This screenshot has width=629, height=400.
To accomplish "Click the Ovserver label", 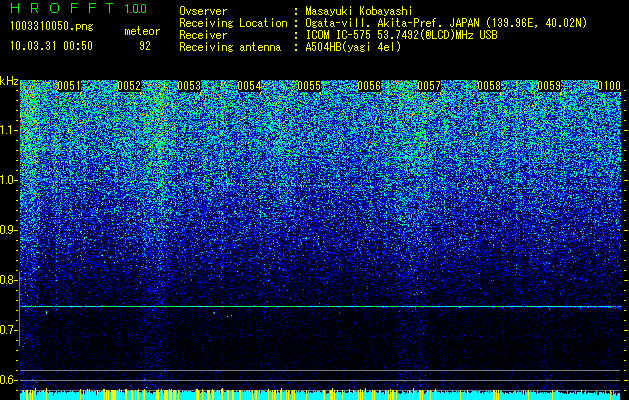I will coord(203,11).
